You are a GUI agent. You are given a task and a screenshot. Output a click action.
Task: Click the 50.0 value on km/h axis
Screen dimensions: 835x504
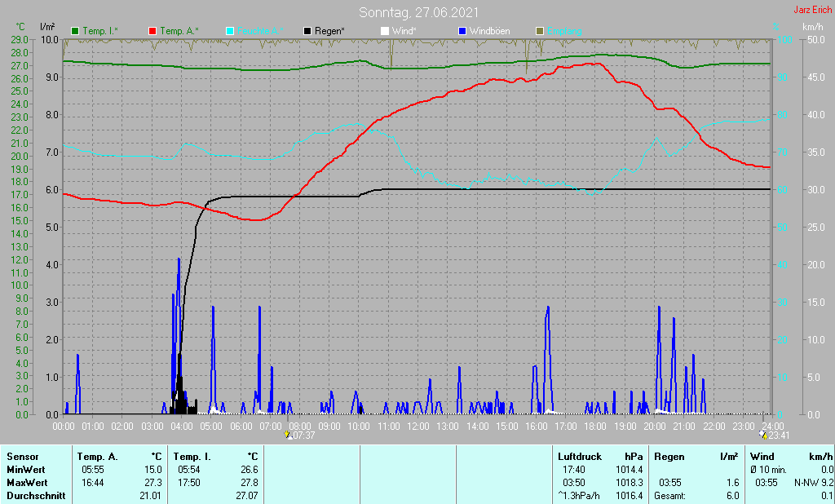815,39
